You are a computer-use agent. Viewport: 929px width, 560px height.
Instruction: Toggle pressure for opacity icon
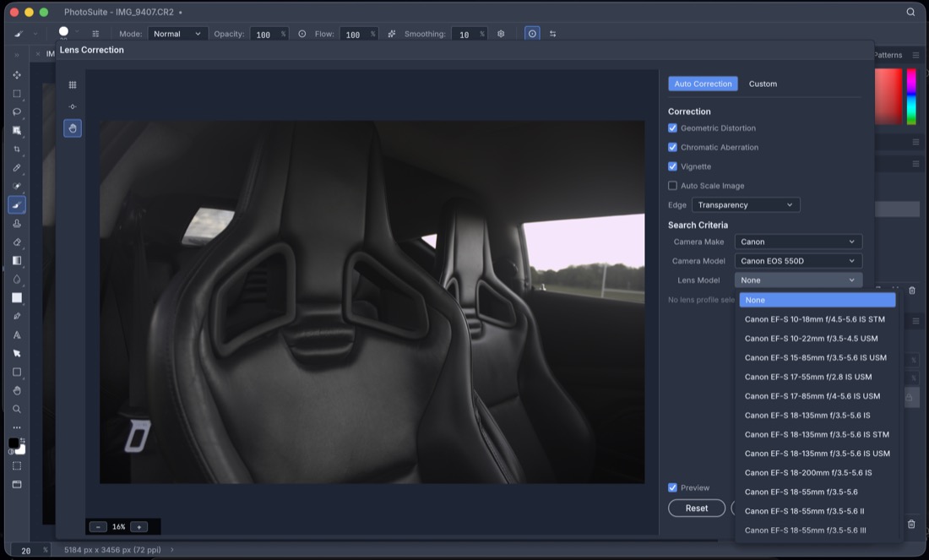(302, 34)
